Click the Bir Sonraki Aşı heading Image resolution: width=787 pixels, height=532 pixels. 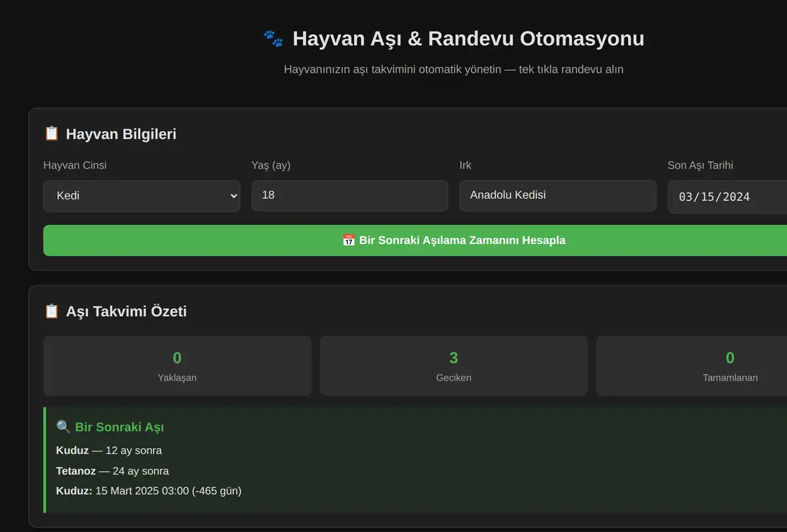pyautogui.click(x=119, y=427)
